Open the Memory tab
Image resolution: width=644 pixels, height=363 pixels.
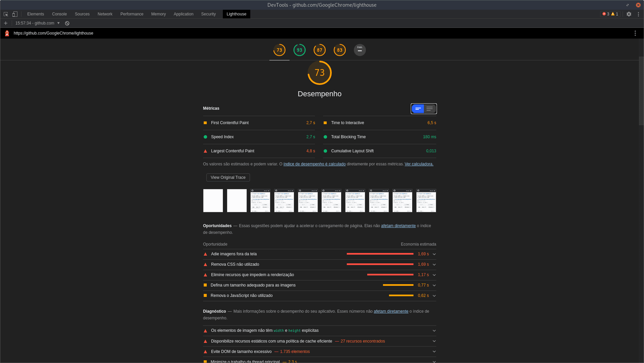(158, 14)
